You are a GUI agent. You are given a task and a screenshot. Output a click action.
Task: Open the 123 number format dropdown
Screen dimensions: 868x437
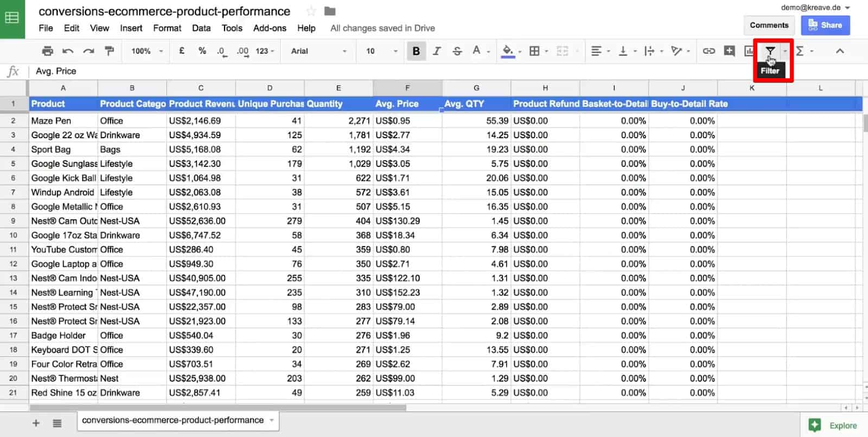(265, 51)
